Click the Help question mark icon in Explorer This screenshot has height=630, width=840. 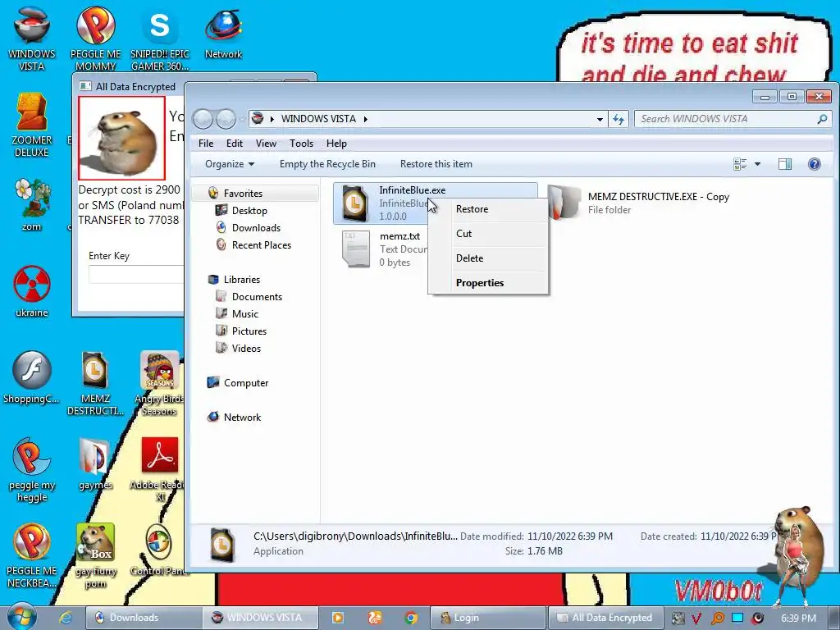pos(815,164)
